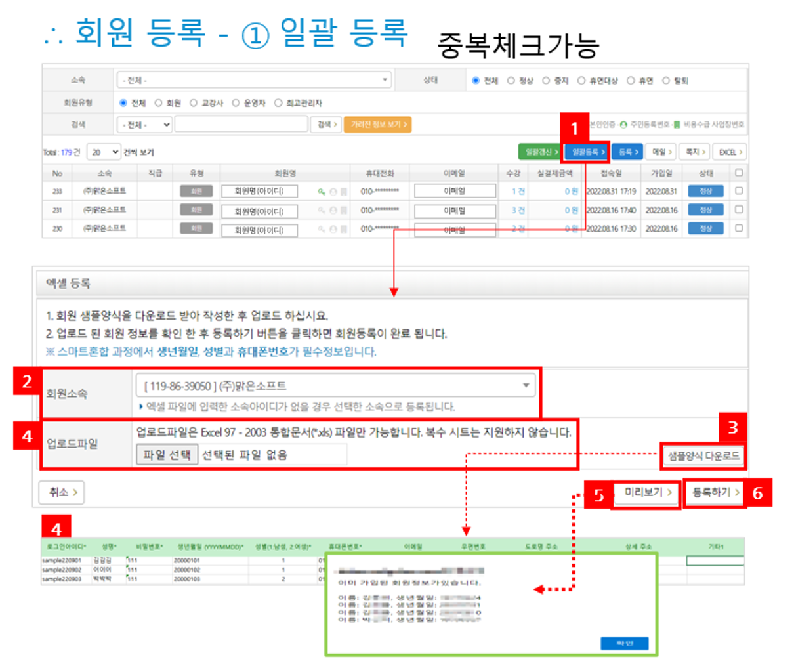This screenshot has height=672, width=794.
Task: Click the 샘플양식 다운로드 button
Action: coord(703,455)
